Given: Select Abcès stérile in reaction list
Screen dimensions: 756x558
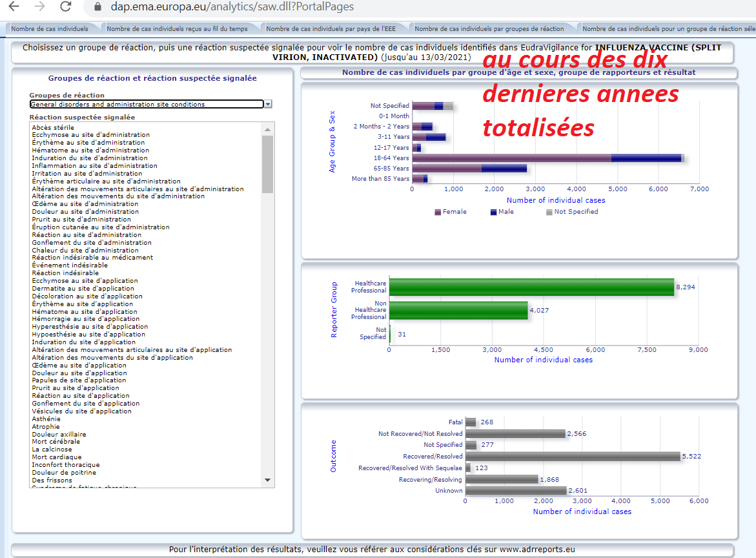Looking at the screenshot, I should point(53,127).
